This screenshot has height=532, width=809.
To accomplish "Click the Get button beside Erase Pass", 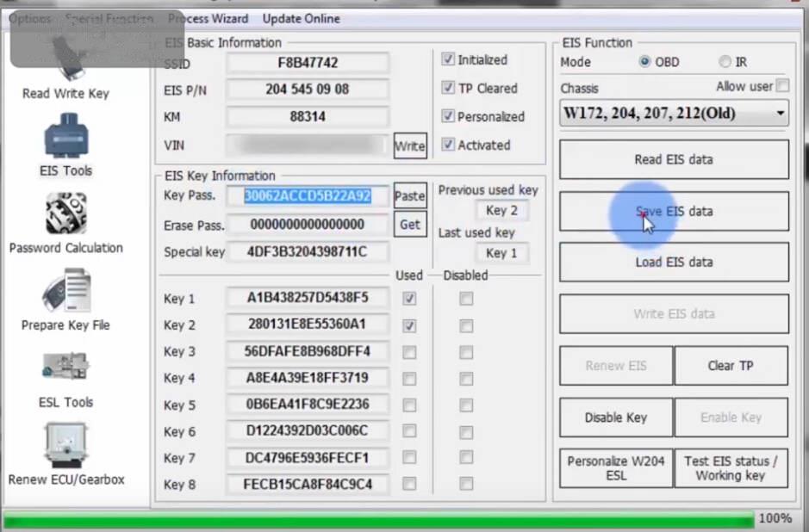I will (x=410, y=224).
